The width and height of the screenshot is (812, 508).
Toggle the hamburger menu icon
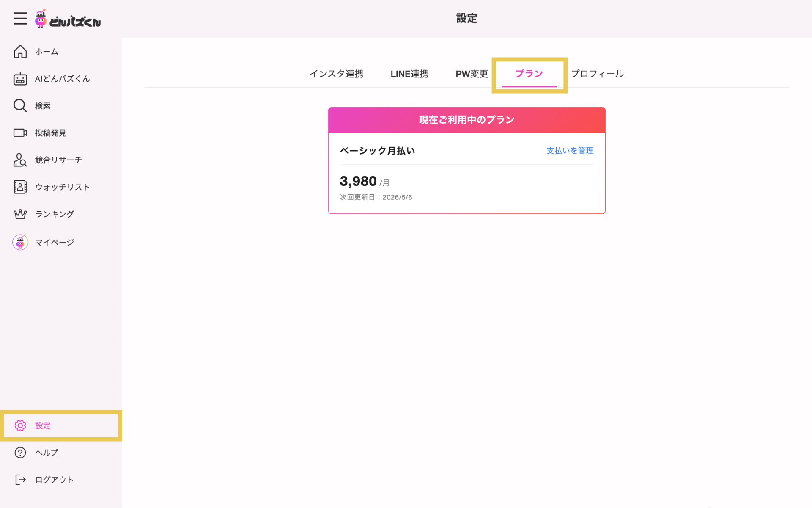coord(20,19)
